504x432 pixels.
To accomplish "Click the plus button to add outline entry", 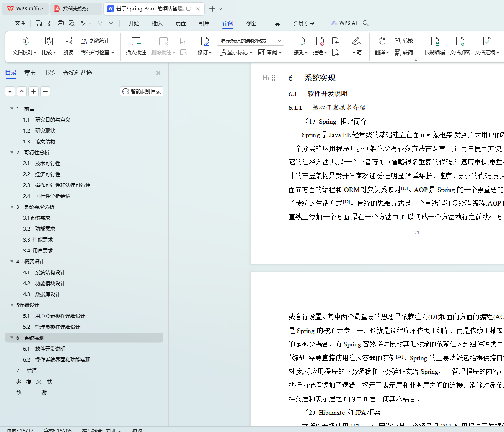I will (x=34, y=91).
